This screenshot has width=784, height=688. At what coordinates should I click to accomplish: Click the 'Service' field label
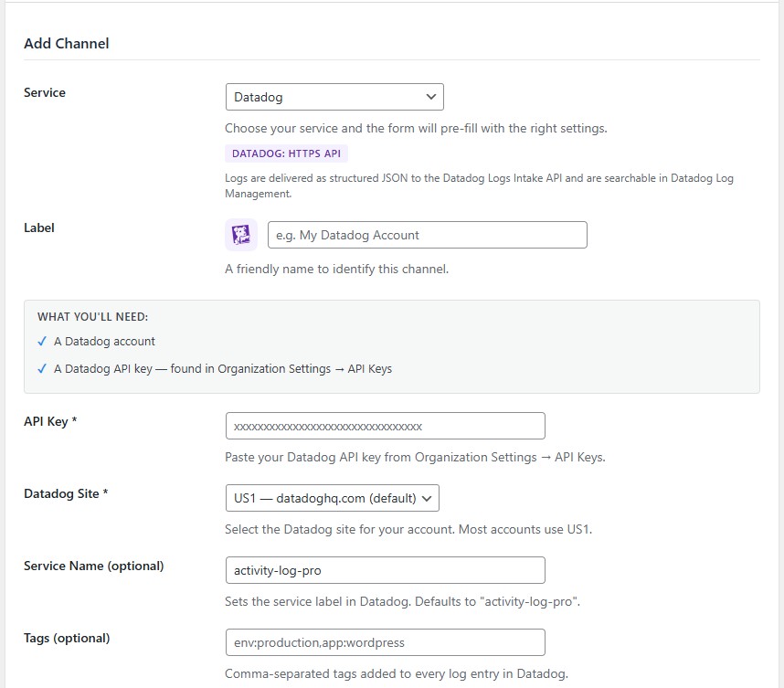click(45, 92)
